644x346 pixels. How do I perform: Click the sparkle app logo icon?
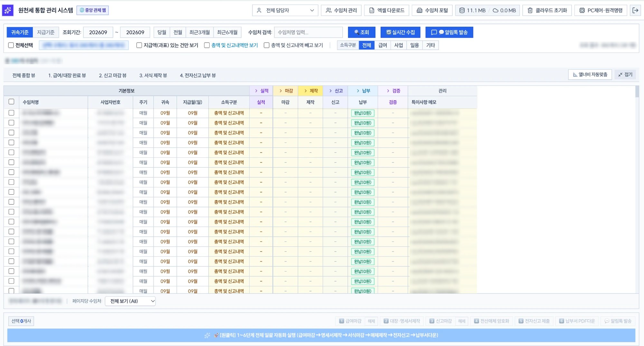click(x=8, y=10)
